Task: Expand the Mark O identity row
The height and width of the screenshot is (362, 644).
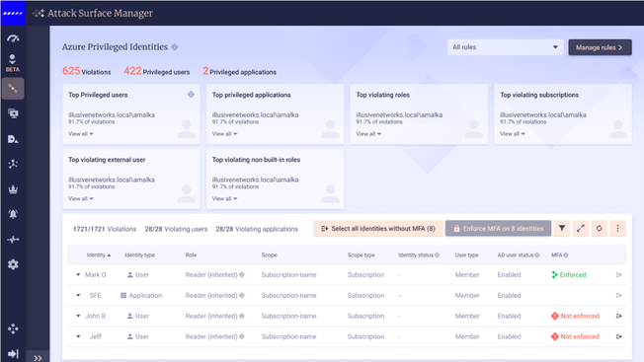Action: 78,274
